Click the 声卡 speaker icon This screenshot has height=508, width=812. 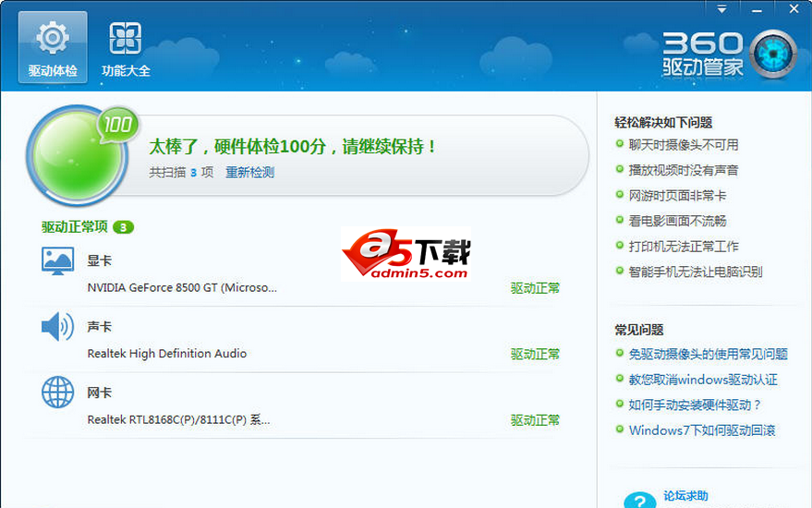tap(57, 327)
